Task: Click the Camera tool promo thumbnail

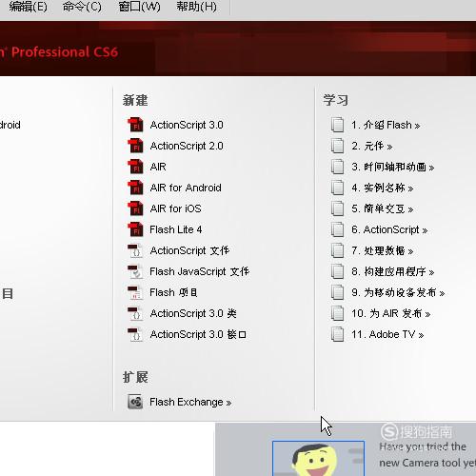Action: [318, 458]
